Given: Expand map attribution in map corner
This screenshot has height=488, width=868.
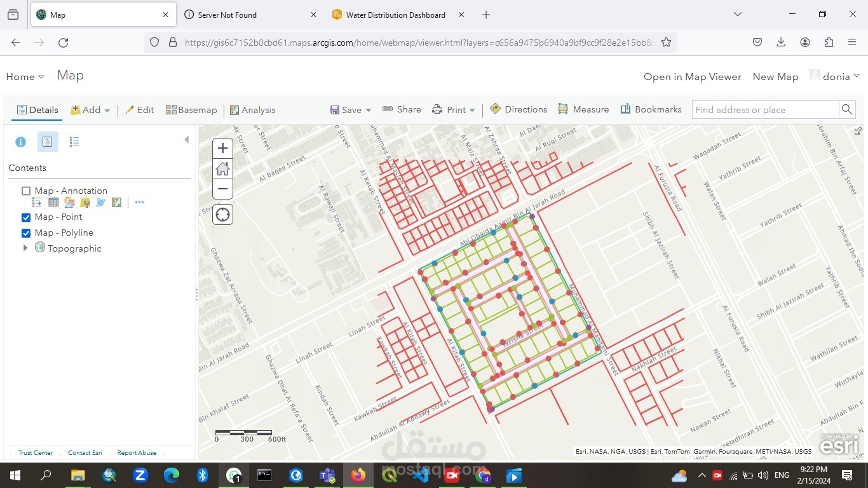Looking at the screenshot, I should pyautogui.click(x=858, y=131).
